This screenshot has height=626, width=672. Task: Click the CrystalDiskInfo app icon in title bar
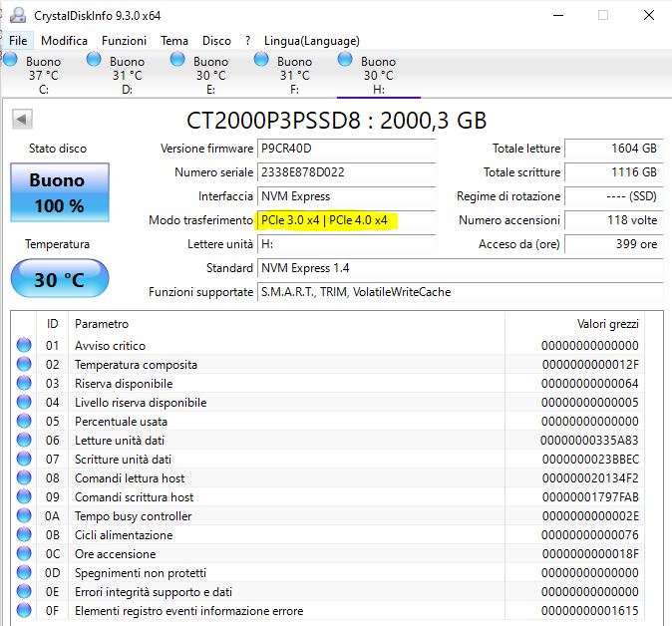click(x=18, y=15)
